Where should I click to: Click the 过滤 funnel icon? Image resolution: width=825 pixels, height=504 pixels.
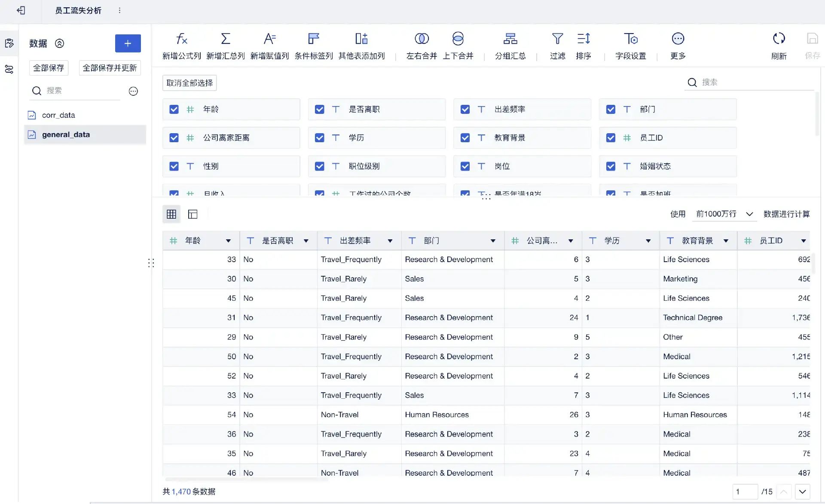pyautogui.click(x=557, y=39)
